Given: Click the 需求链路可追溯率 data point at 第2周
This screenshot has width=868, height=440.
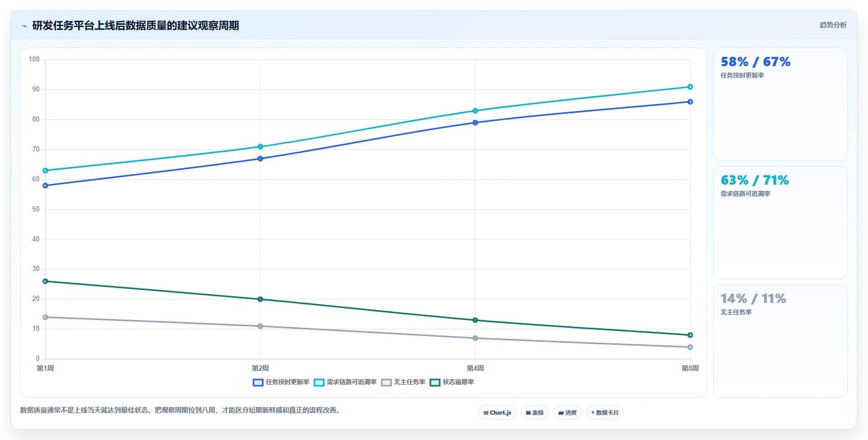Looking at the screenshot, I should point(260,147).
